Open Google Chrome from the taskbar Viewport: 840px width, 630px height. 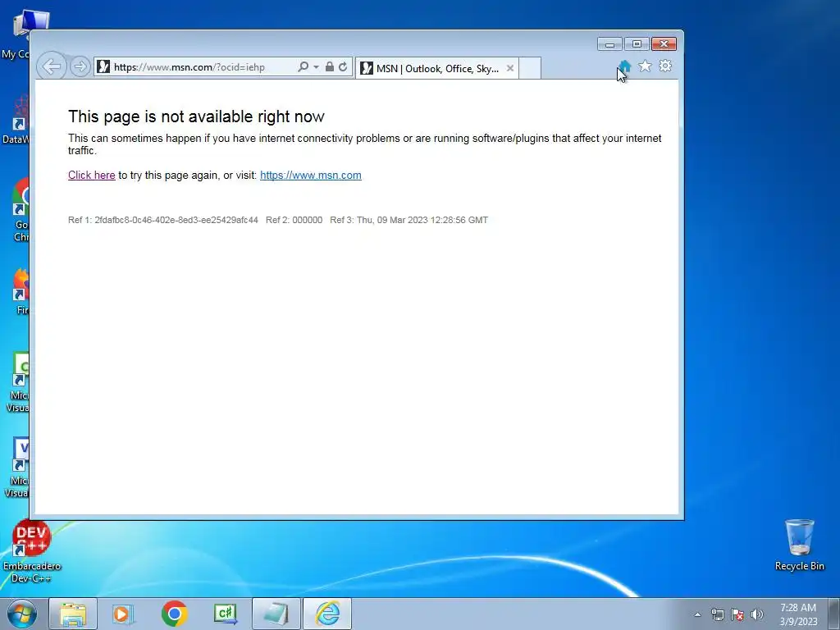[174, 614]
